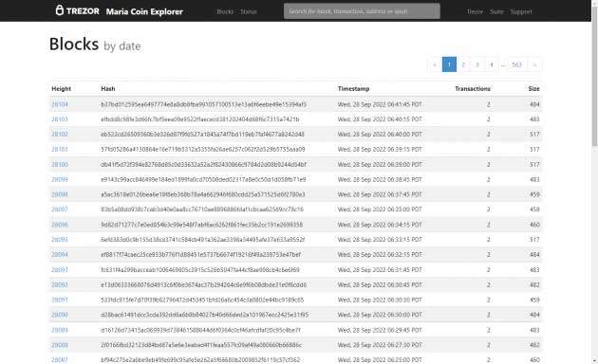Open block height 28091
This screenshot has height=364, width=598.
(x=60, y=300)
